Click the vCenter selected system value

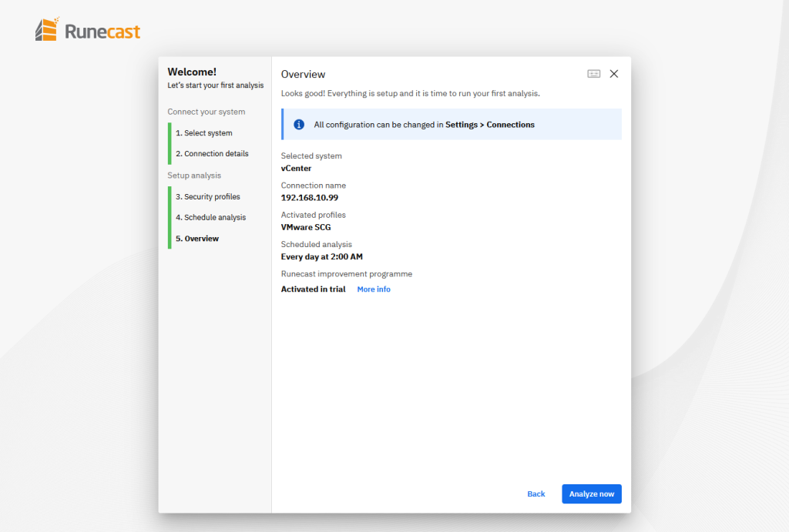coord(297,169)
